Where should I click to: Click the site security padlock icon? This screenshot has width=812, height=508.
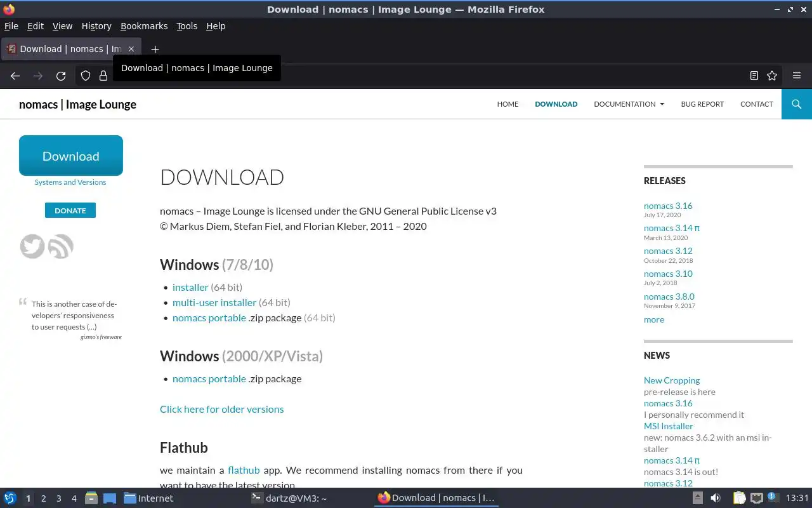coord(103,76)
